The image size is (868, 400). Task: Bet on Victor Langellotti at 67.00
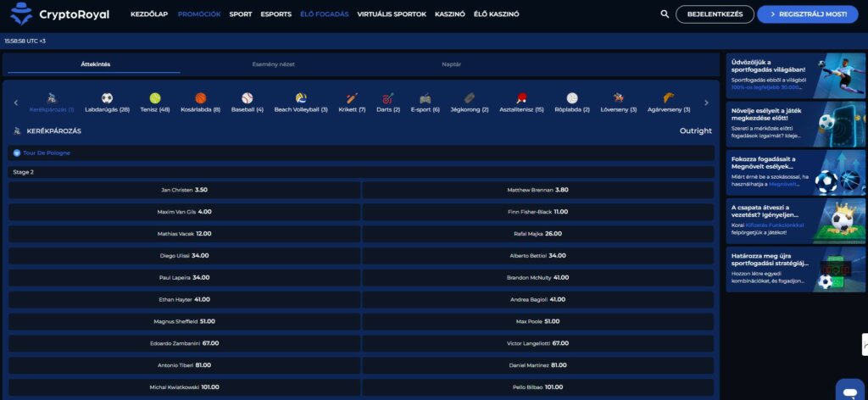point(538,343)
